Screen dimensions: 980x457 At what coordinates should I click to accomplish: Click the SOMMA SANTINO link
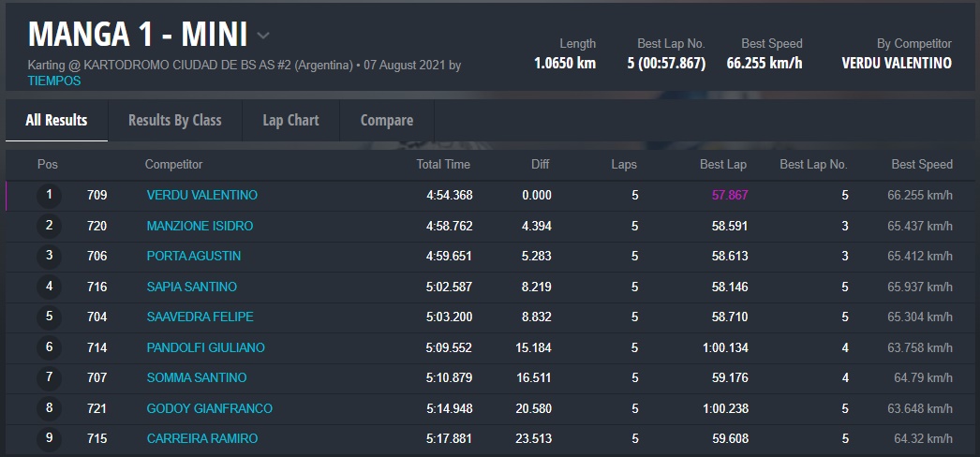tap(196, 378)
